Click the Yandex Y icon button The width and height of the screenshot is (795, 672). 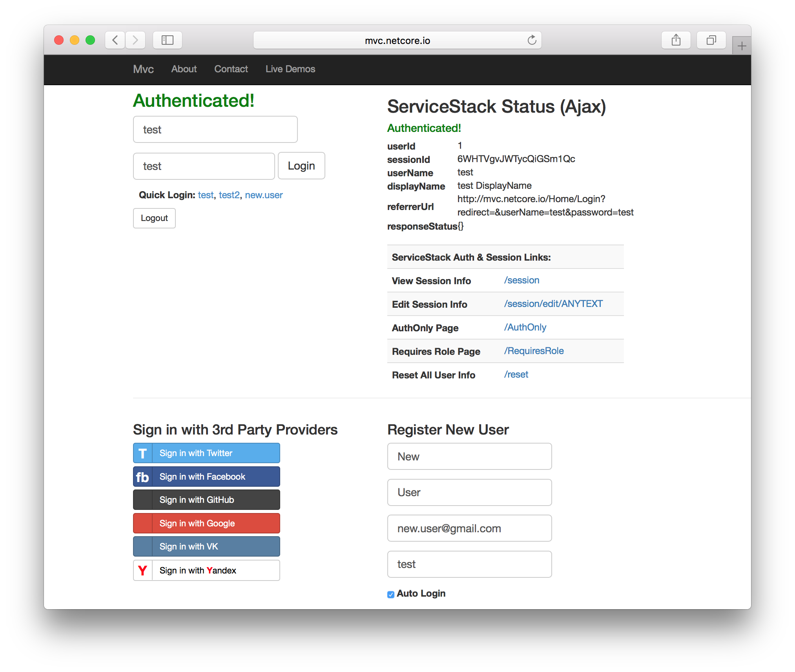143,570
